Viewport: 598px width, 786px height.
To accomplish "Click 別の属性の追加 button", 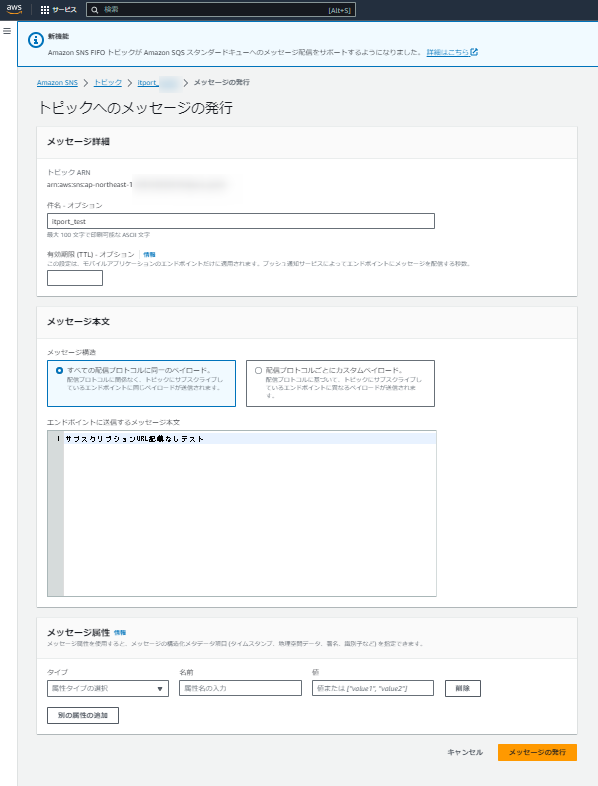I will point(83,715).
